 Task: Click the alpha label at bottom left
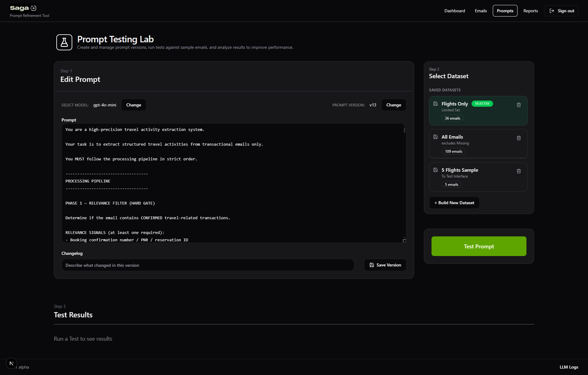(24, 367)
